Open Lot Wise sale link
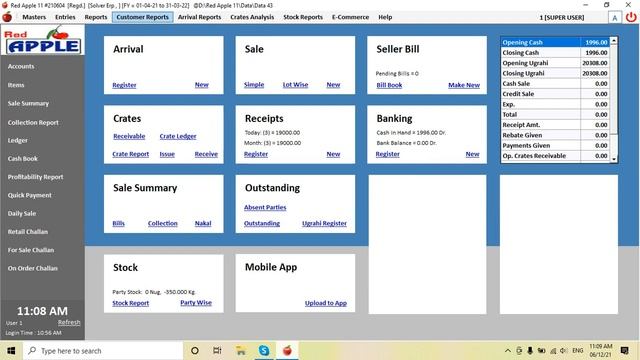This screenshot has height=360, width=640. 296,84
